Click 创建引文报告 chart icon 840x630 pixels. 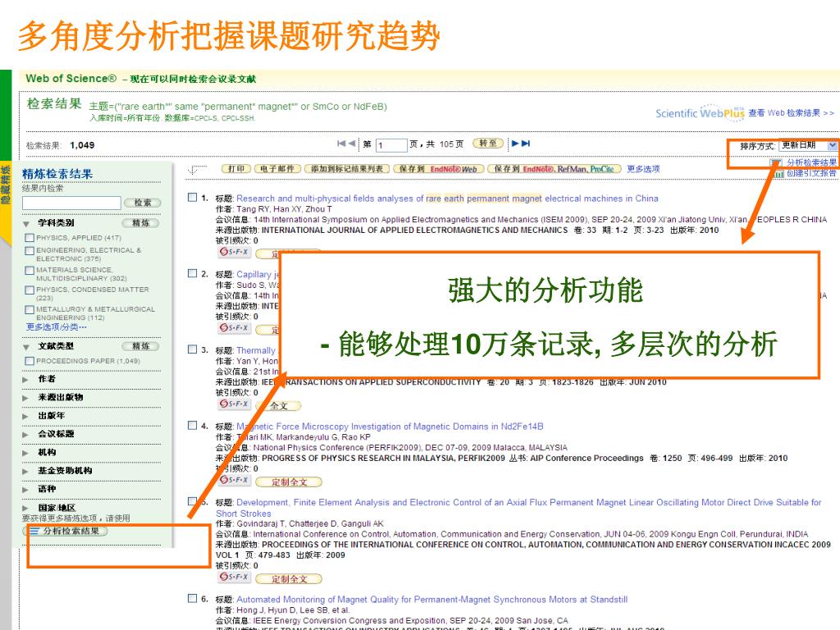[x=778, y=174]
